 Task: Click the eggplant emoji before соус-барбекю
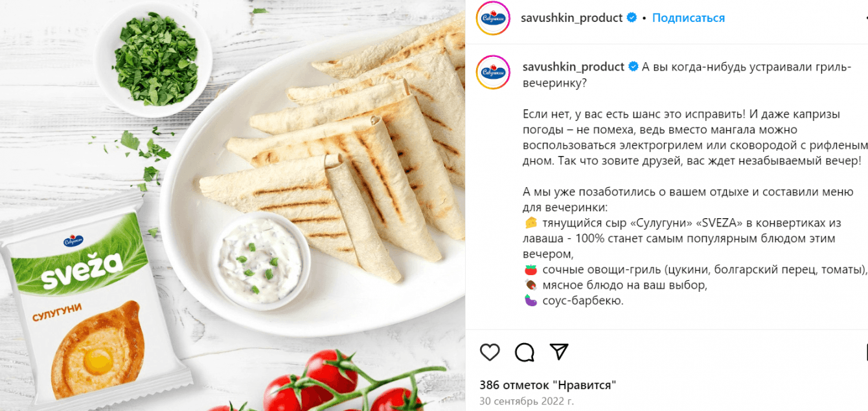[531, 301]
